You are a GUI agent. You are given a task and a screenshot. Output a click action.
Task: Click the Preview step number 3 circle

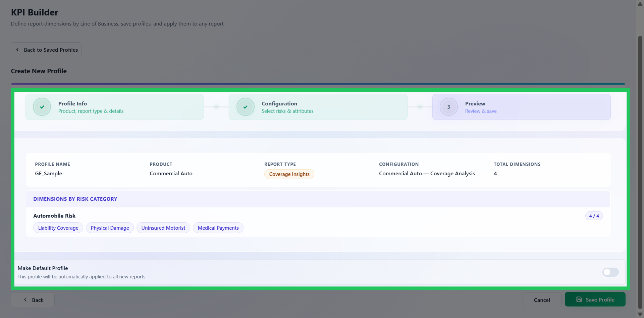(449, 107)
